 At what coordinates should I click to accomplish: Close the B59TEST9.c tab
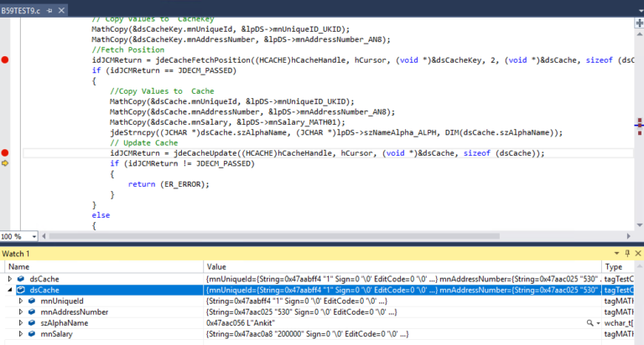[x=61, y=11]
